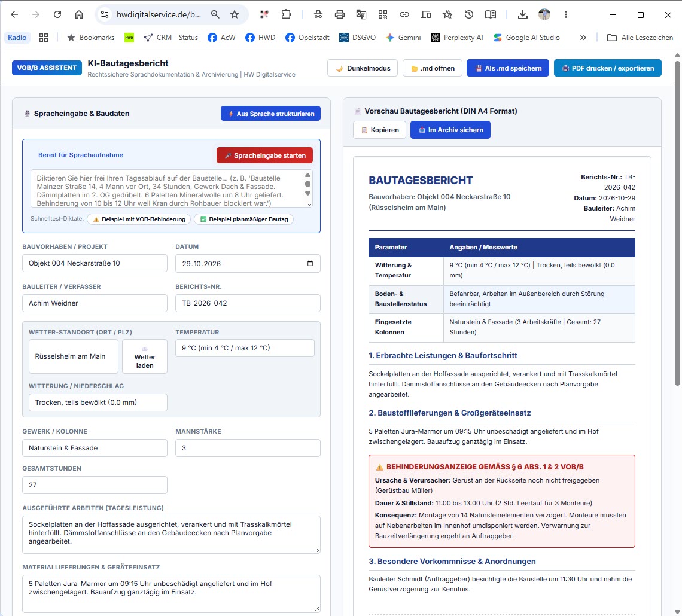Screen dimensions: 682x616
Task: Open the browsing history clock icon
Action: (469, 14)
